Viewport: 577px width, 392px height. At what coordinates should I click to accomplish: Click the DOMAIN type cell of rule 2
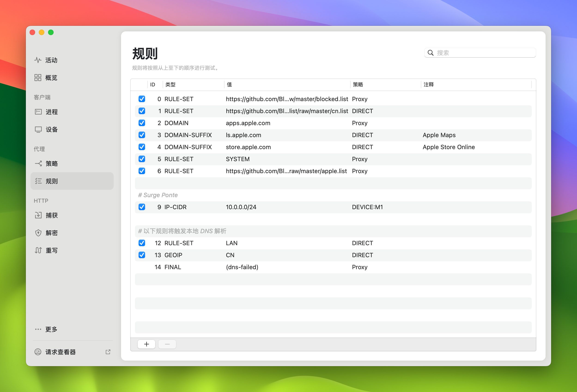point(176,123)
